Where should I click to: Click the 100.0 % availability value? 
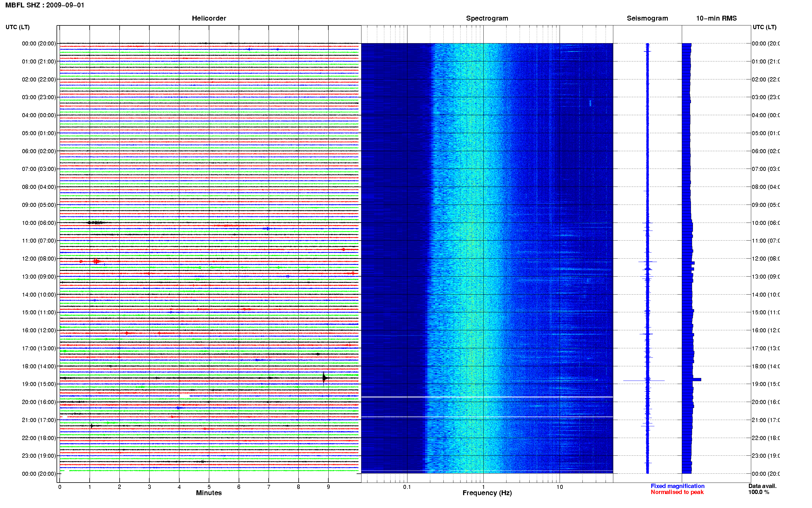click(x=759, y=492)
